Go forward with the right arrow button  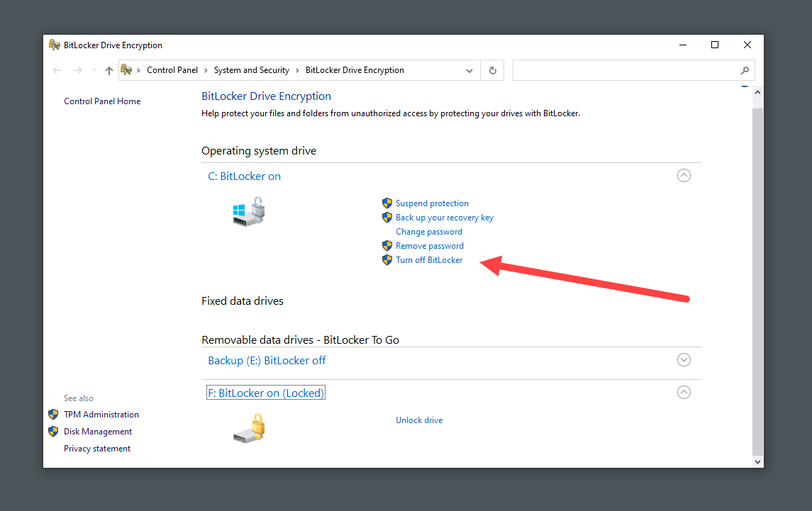[x=78, y=70]
